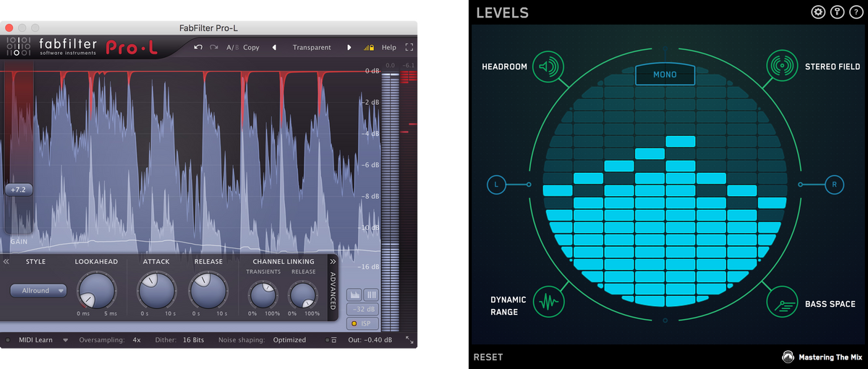Click the Attack knob
Image resolution: width=868 pixels, height=369 pixels.
point(156,290)
